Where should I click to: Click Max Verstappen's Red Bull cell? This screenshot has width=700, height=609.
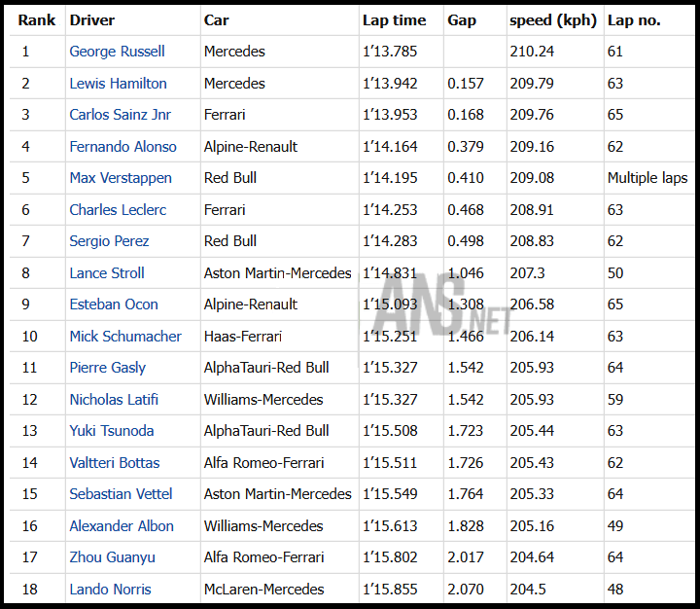point(230,178)
